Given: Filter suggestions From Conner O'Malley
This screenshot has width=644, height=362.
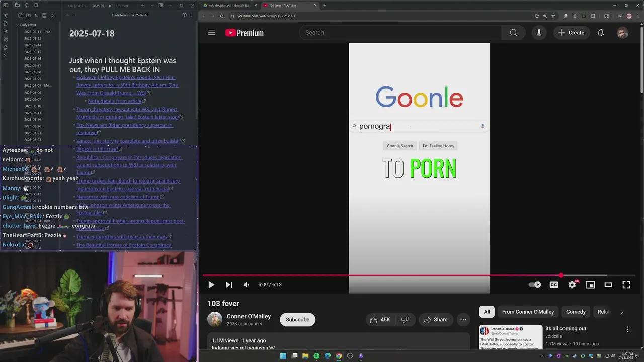Looking at the screenshot, I should coord(528,312).
